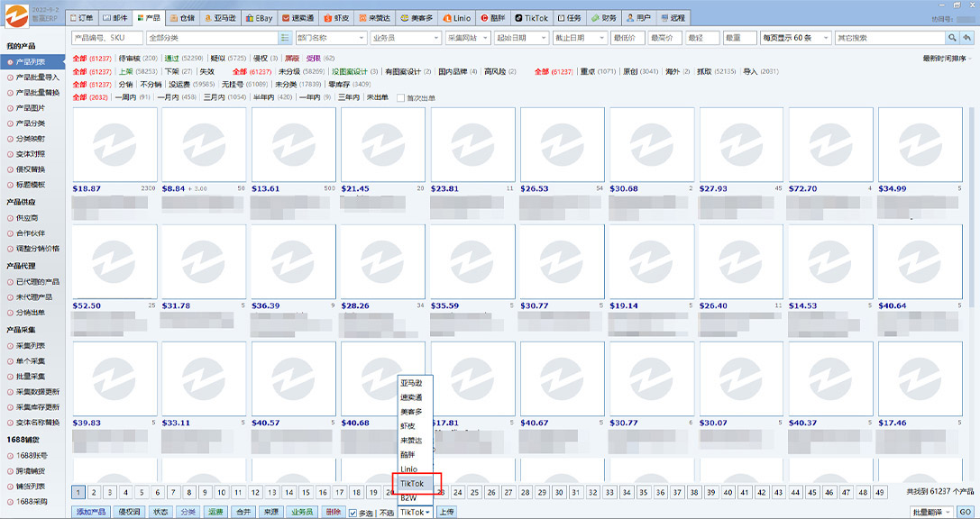Go to the 亚马逊 tab
The width and height of the screenshot is (980, 519).
click(220, 18)
